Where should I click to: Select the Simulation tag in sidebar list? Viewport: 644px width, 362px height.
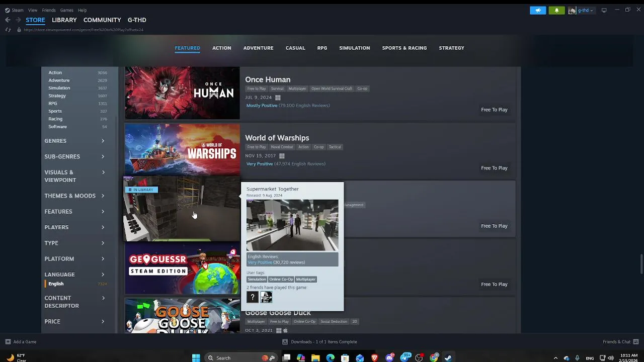tap(59, 88)
